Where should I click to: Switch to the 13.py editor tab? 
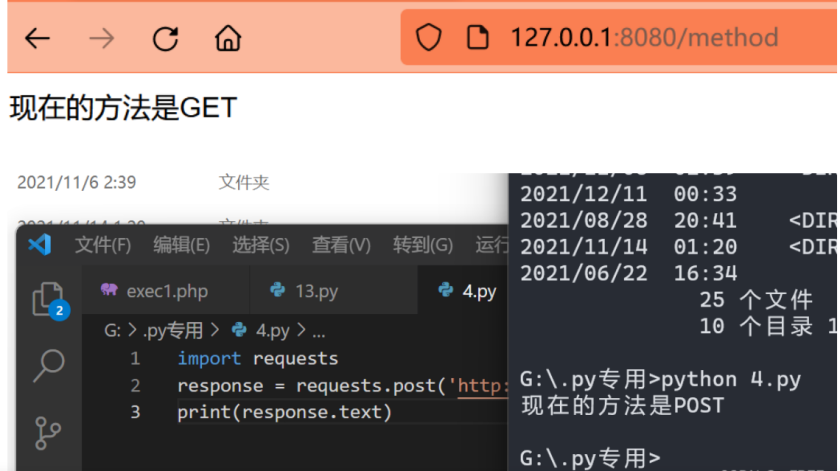(304, 291)
